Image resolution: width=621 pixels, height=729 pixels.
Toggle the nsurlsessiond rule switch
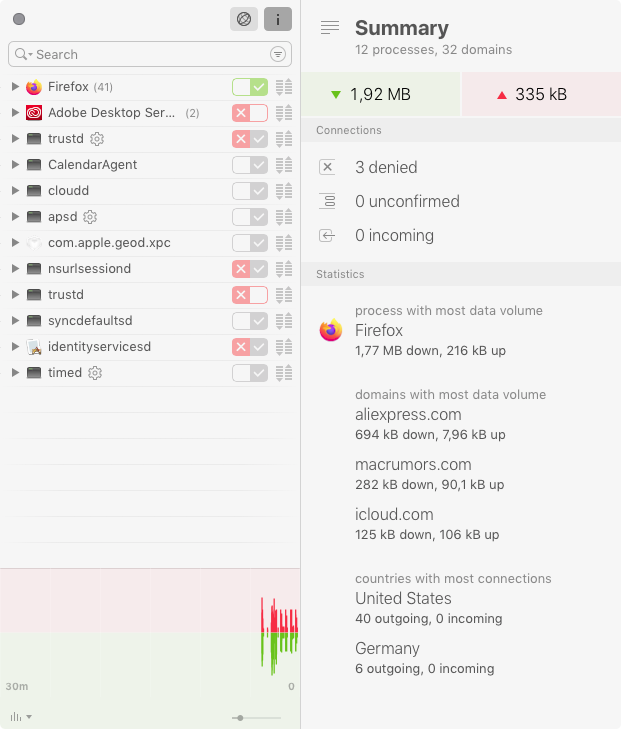tap(250, 269)
